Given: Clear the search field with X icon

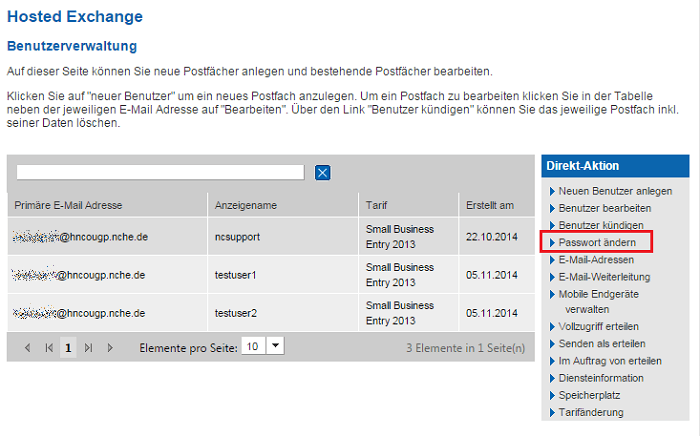Looking at the screenshot, I should (x=323, y=173).
